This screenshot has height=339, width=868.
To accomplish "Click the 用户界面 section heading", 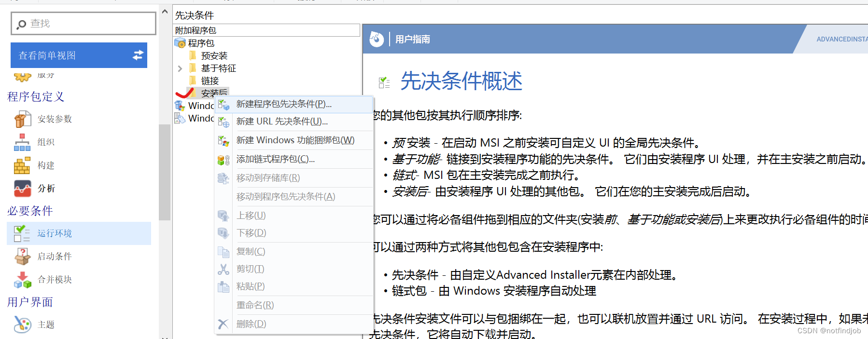I will pyautogui.click(x=30, y=302).
